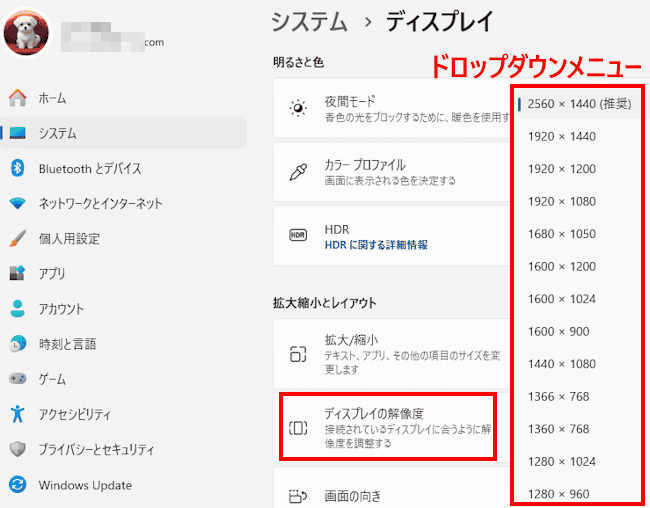Screen dimensions: 650x508
Task: Select 1366 × 768 resolution
Action: coord(558,396)
